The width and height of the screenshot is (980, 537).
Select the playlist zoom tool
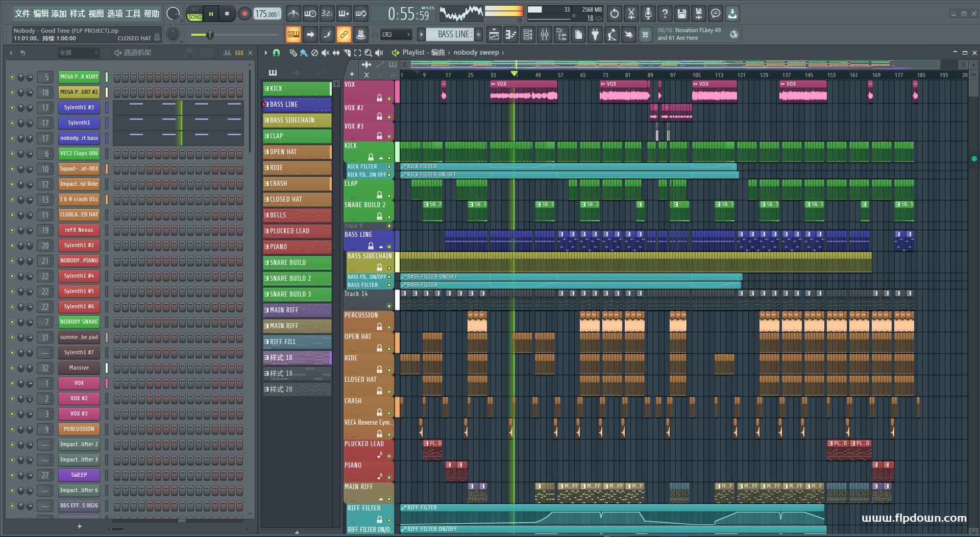(368, 53)
